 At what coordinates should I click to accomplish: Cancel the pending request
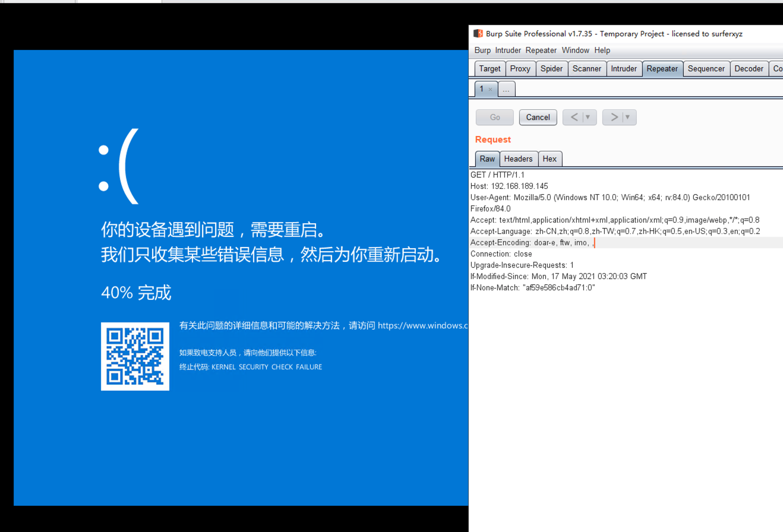tap(538, 118)
